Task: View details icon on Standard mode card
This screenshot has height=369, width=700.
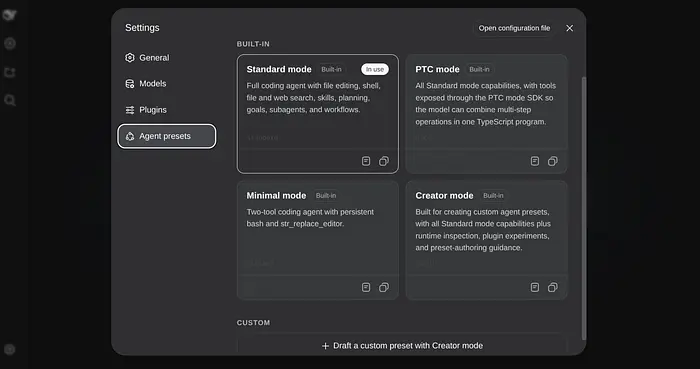Action: click(x=366, y=161)
